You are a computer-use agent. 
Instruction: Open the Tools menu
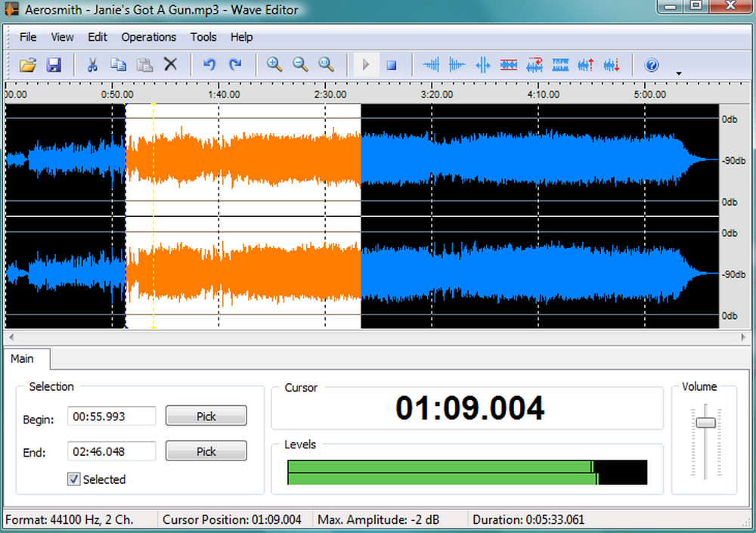tap(203, 37)
